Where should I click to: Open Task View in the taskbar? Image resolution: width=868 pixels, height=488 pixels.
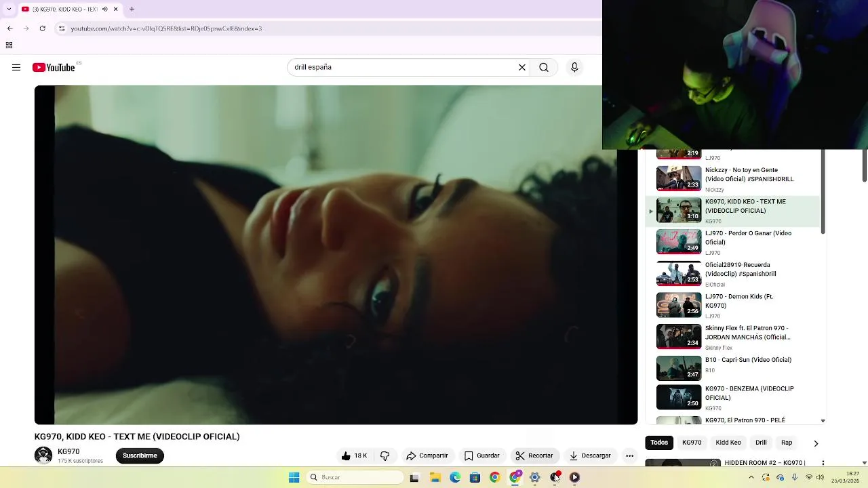click(x=414, y=477)
